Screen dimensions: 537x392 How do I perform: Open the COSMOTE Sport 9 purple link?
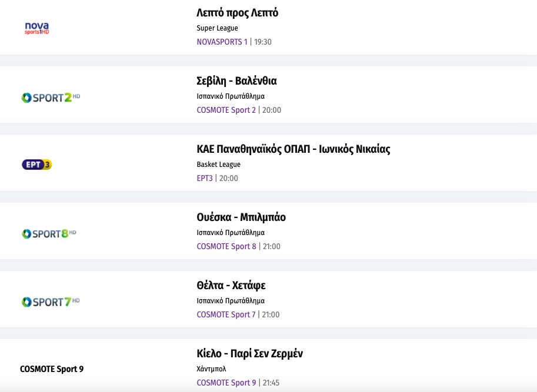[x=226, y=383]
